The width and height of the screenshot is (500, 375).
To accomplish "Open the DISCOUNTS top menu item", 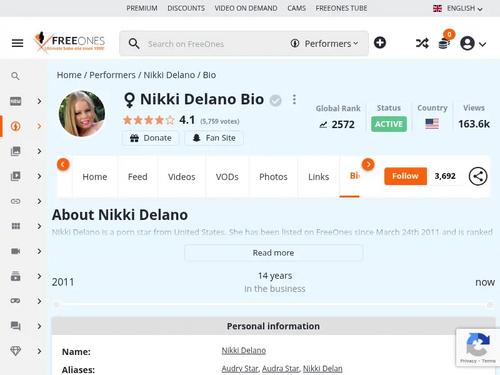I will [x=186, y=8].
